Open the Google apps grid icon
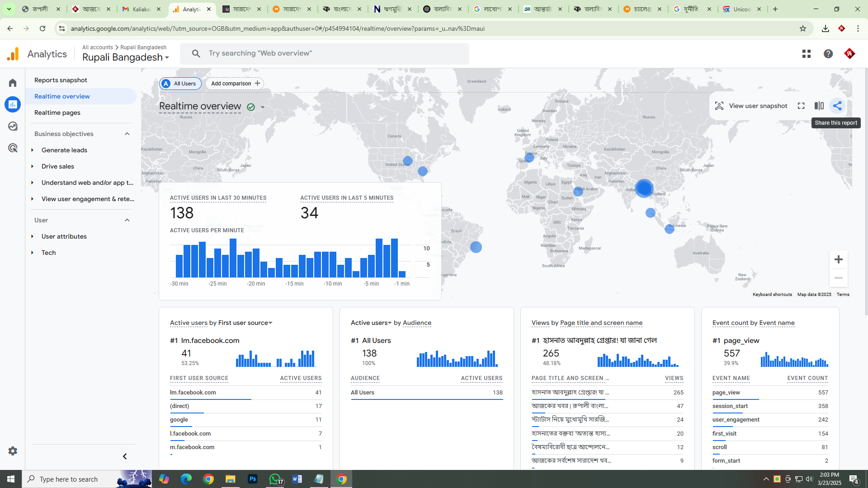Viewport: 868px width, 488px height. tap(807, 54)
